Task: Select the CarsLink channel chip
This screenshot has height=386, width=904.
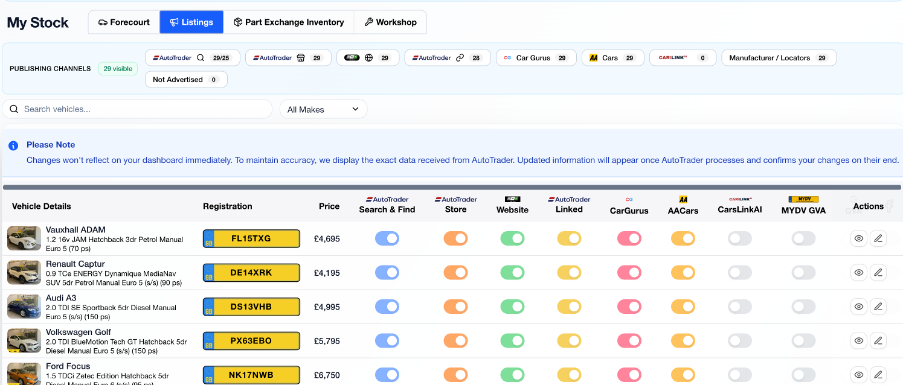Action: tap(683, 58)
